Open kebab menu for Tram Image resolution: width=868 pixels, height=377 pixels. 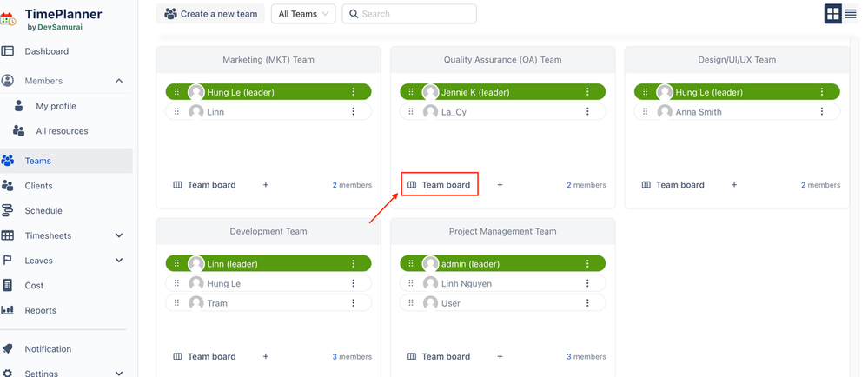[x=353, y=303]
